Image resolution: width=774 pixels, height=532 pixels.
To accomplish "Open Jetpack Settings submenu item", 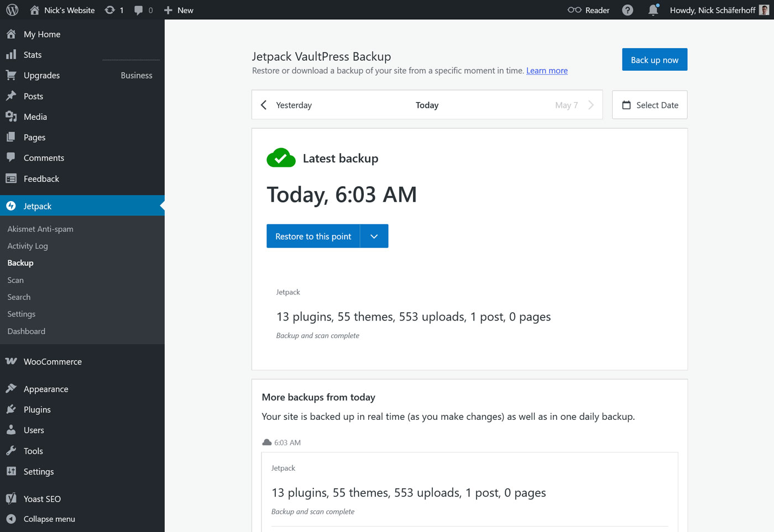I will (x=22, y=314).
